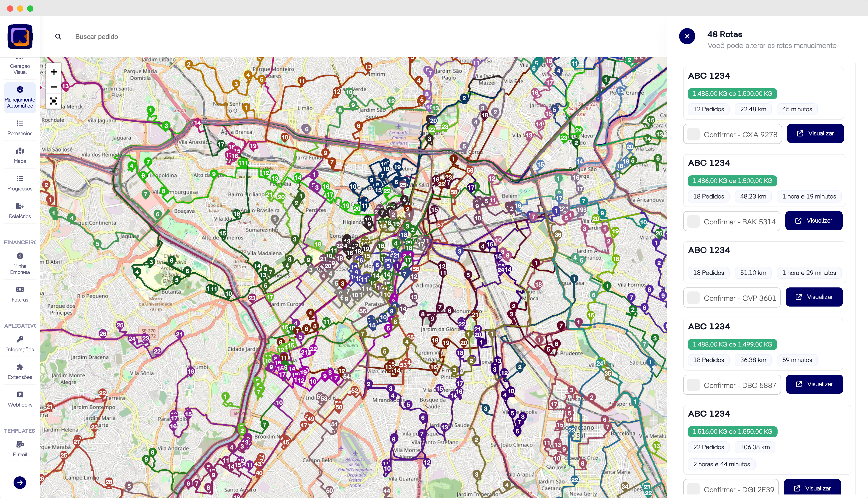Open the Webhooks icon
868x498 pixels.
[20, 395]
